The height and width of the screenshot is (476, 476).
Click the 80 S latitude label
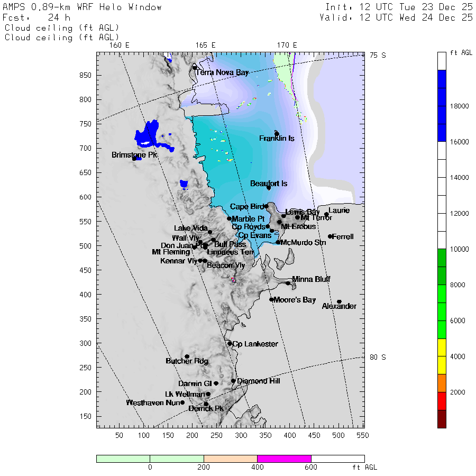tap(378, 358)
